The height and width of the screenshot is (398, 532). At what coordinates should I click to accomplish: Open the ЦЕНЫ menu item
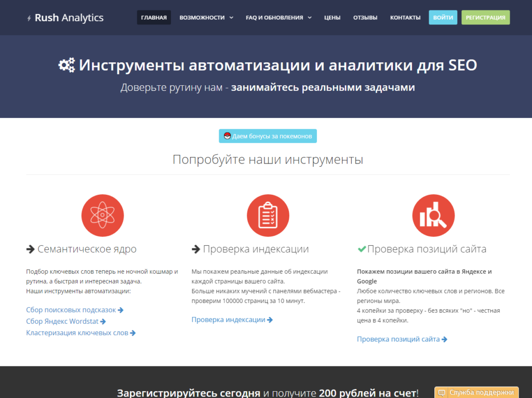coord(332,18)
